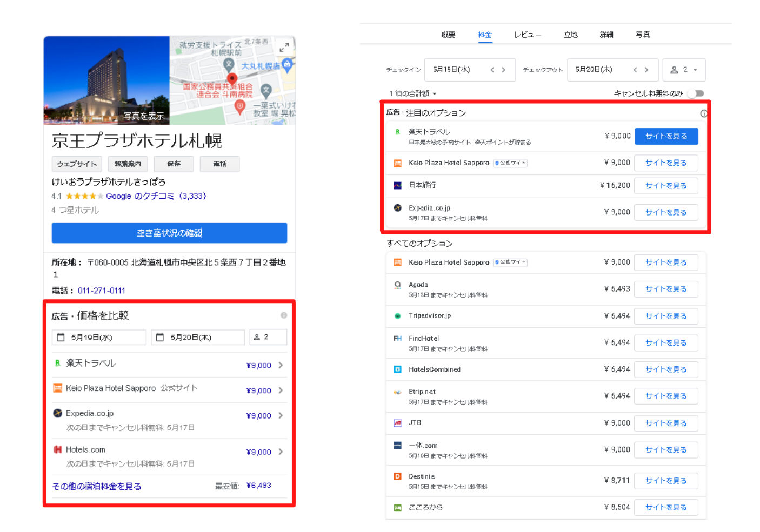Click the チェックアウト date field 5月20日(木)
Viewport: 760px width, 532px height.
[x=612, y=70]
